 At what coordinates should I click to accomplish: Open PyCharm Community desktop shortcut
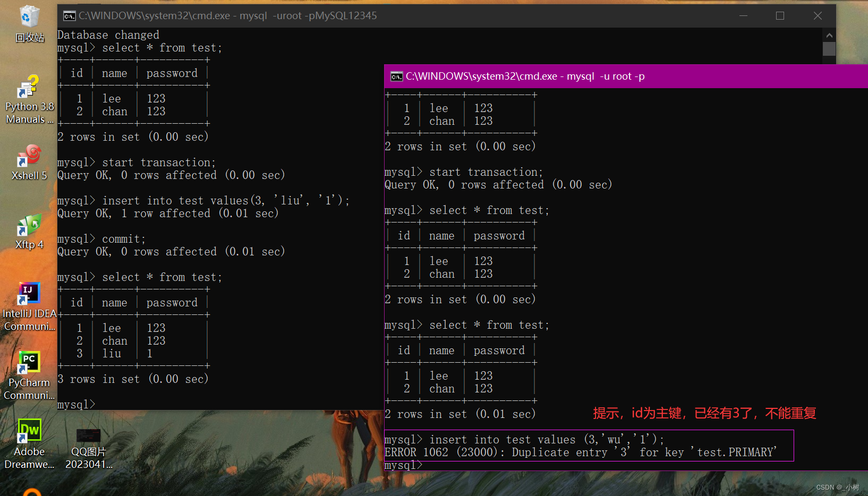tap(29, 375)
